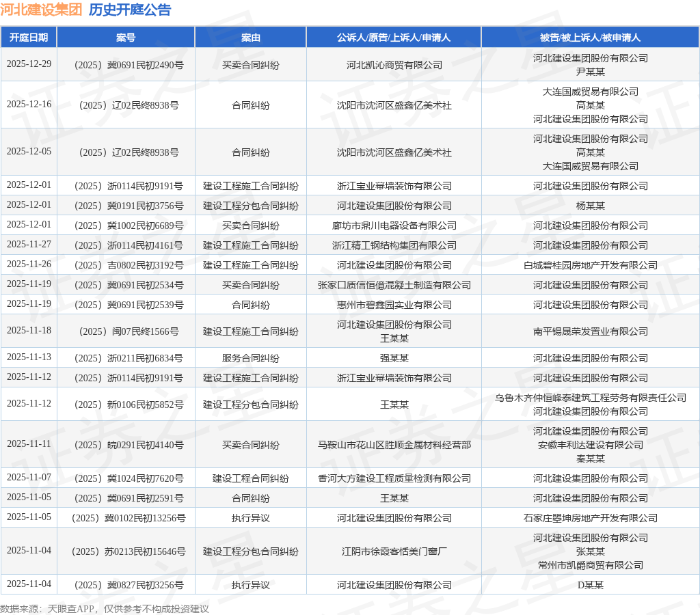Image resolution: width=700 pixels, height=615 pixels.
Task: Click case number 冀1002民初6689号
Action: (x=129, y=225)
